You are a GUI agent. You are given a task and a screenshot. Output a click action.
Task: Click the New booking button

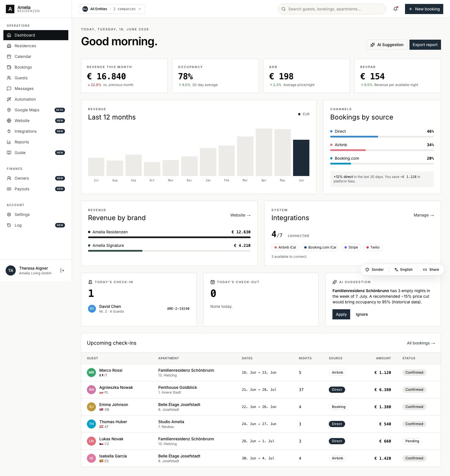click(424, 9)
